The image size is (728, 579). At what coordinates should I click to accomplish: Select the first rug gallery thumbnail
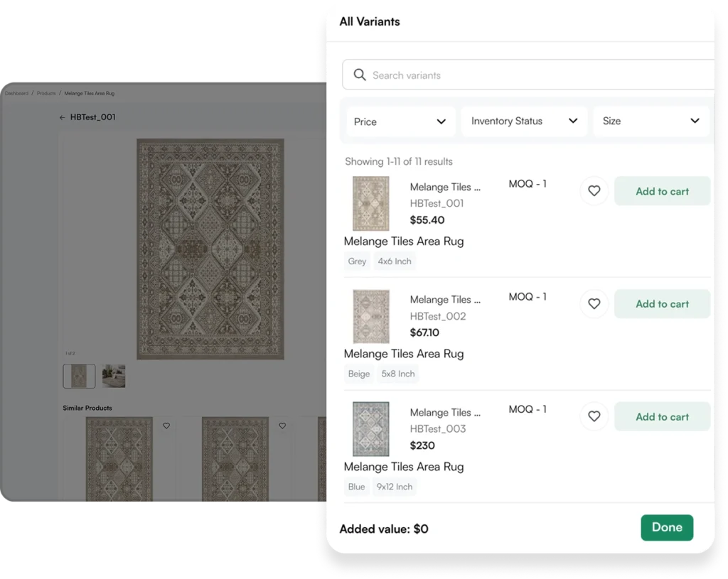79,377
